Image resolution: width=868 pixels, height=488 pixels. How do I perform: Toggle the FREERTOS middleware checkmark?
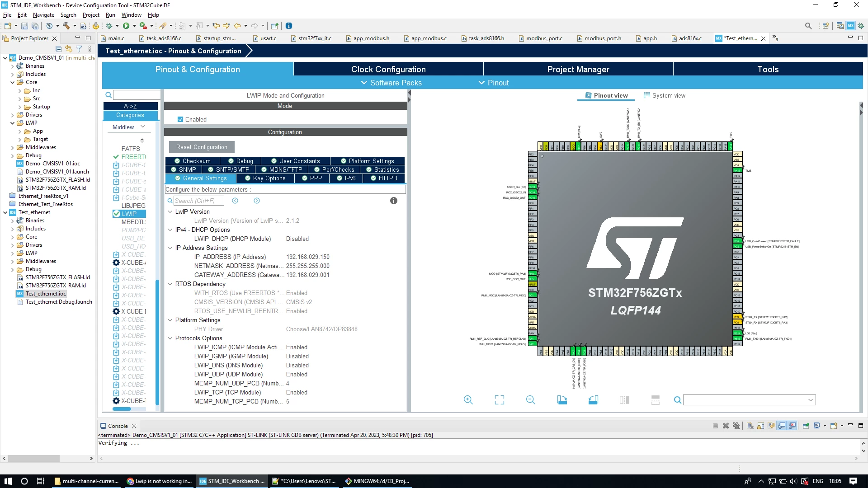coord(116,157)
